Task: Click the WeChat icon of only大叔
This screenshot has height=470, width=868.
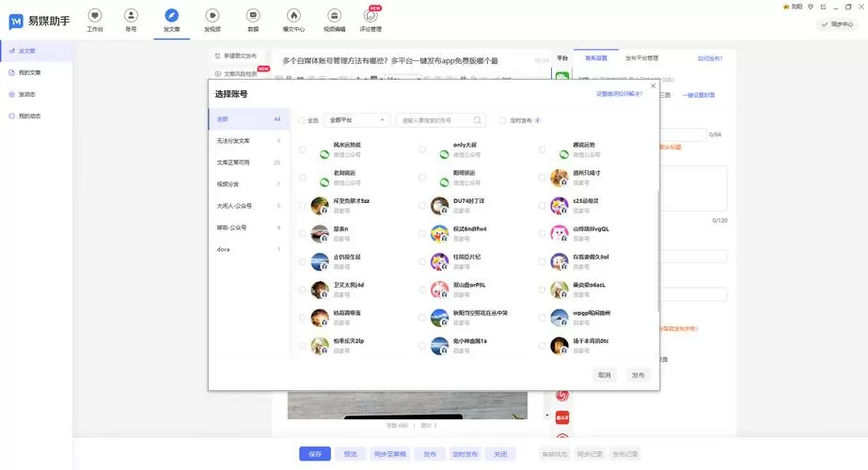Action: (444, 154)
